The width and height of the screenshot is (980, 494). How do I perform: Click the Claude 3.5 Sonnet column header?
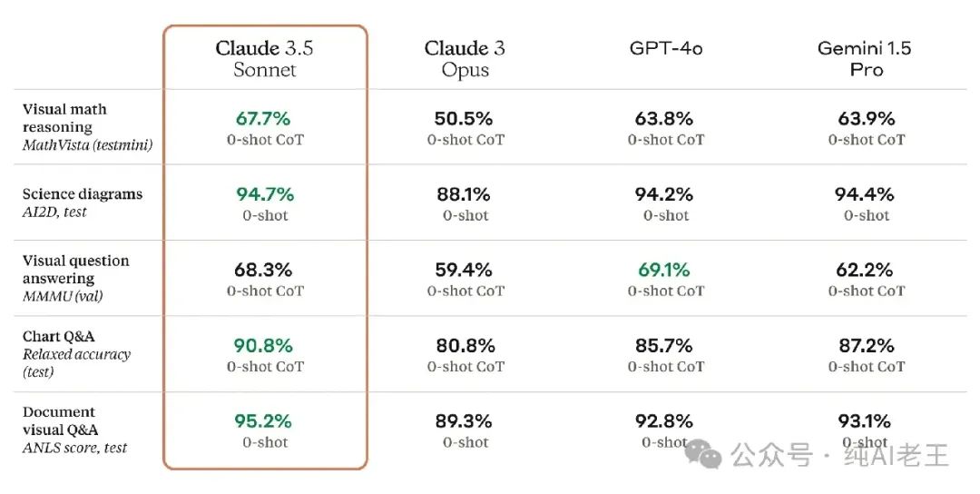point(265,59)
